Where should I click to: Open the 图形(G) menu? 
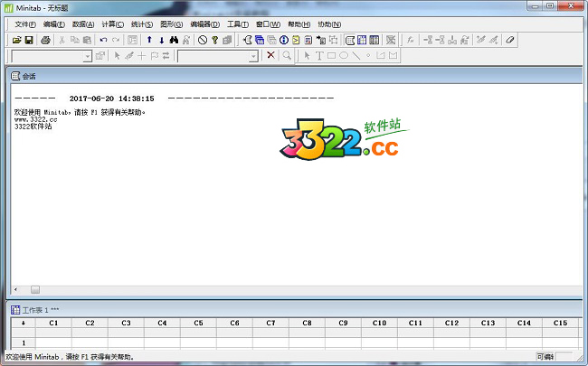pos(171,24)
